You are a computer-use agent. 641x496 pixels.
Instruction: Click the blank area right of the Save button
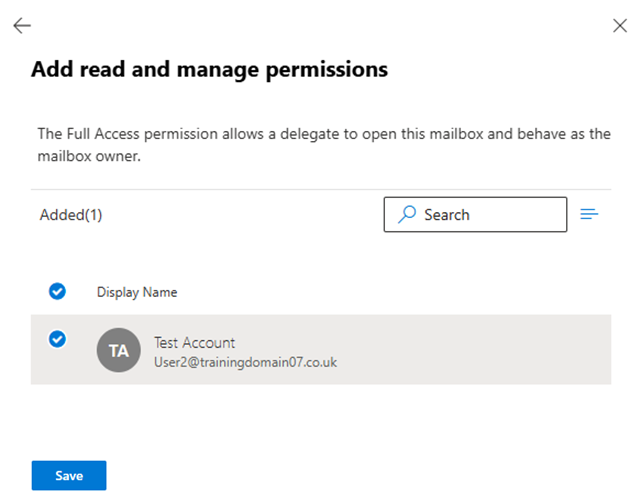point(360,475)
